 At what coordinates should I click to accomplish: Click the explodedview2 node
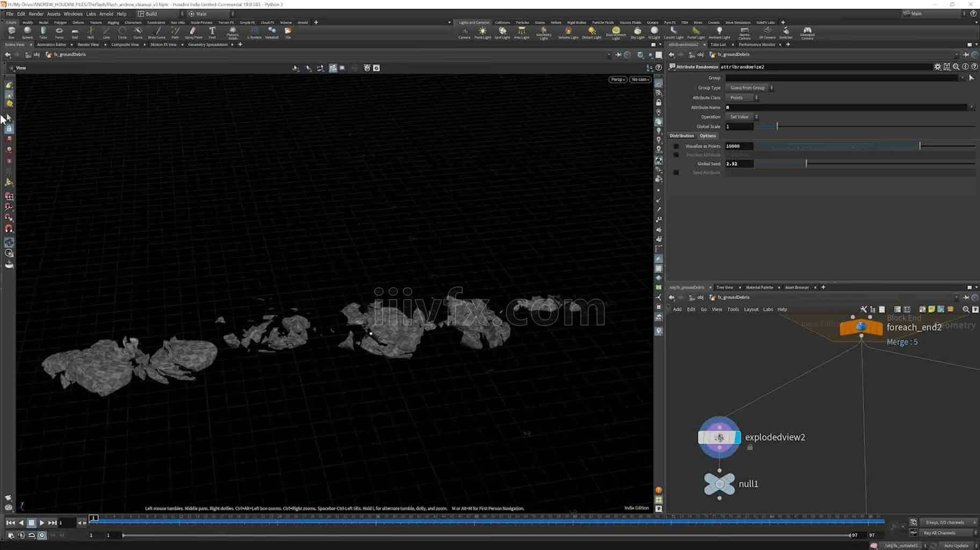coord(719,437)
